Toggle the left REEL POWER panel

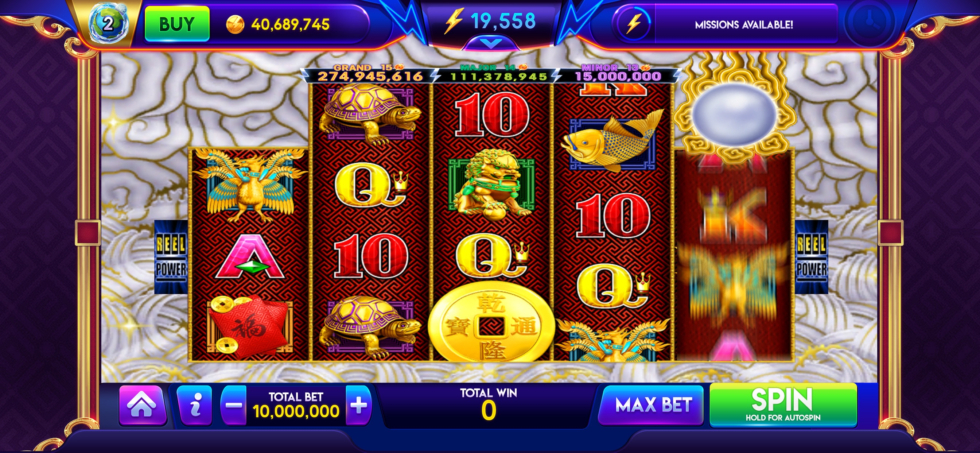(171, 257)
